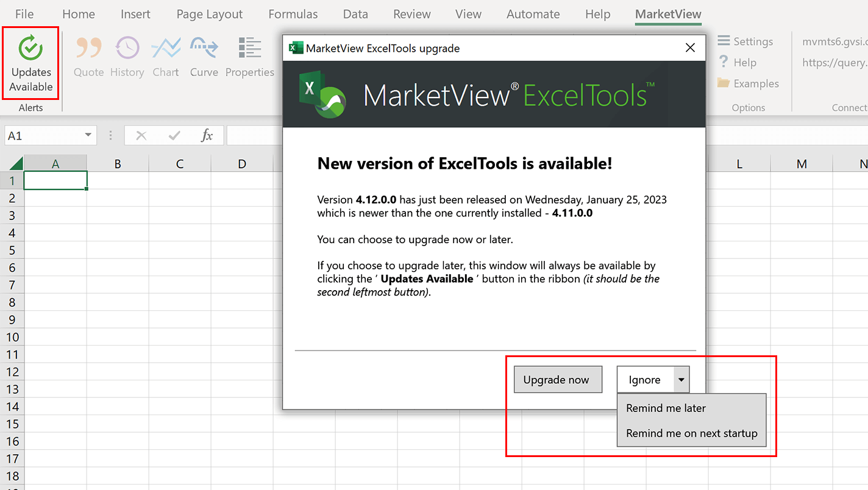This screenshot has height=490, width=868.
Task: Open the Formulas tab
Action: (x=293, y=14)
